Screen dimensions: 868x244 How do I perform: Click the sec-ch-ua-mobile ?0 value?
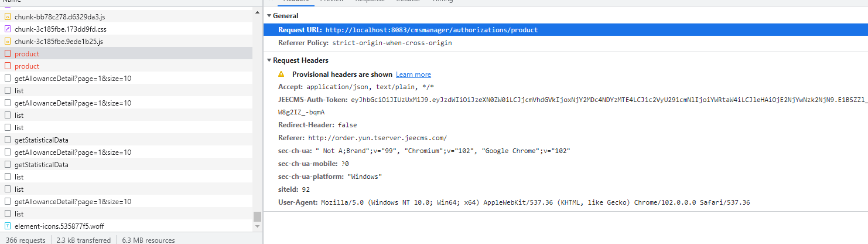tap(345, 164)
